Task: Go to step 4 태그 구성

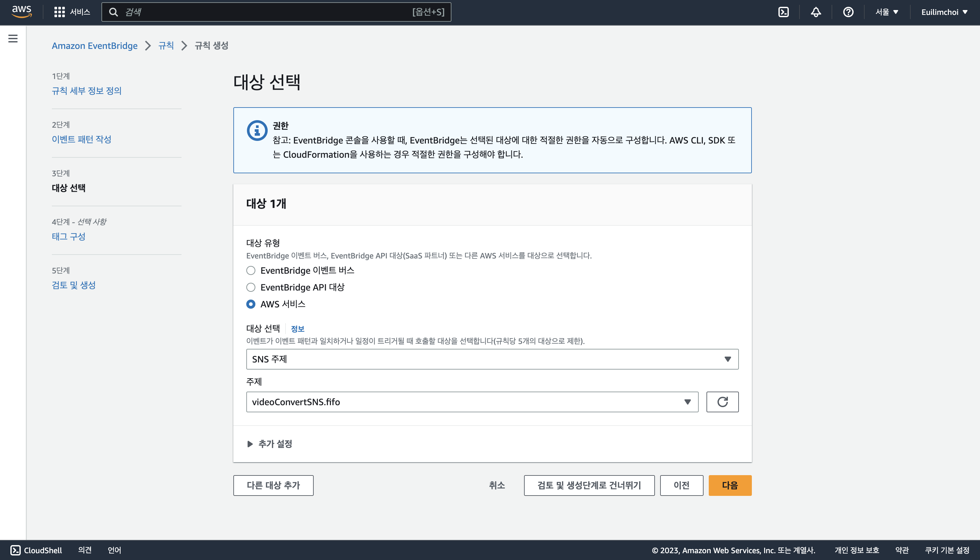Action: (68, 236)
